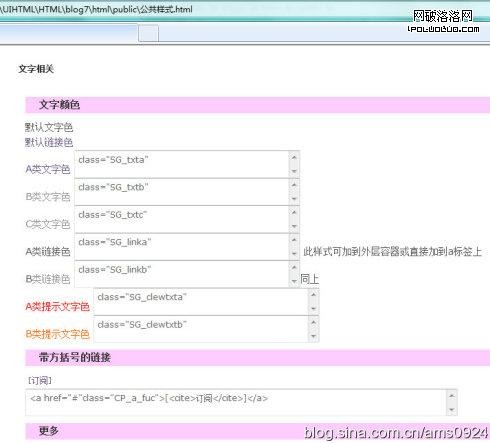The height and width of the screenshot is (443, 490).
Task: Click the 默认链接色 sample link
Action: click(49, 143)
